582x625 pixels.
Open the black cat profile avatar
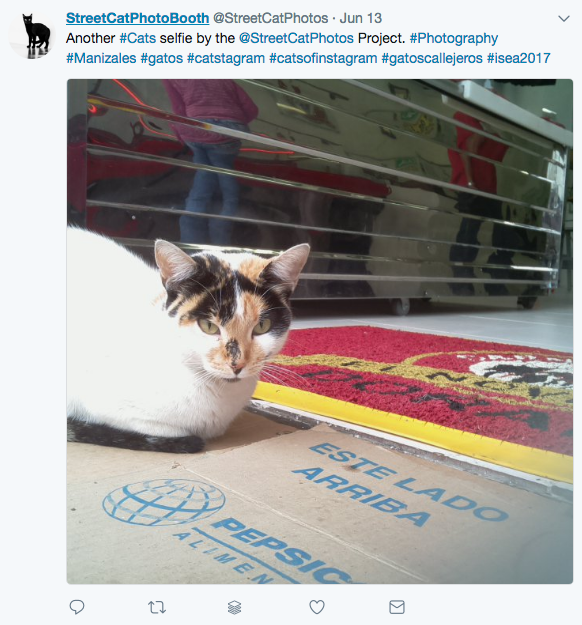[x=32, y=35]
